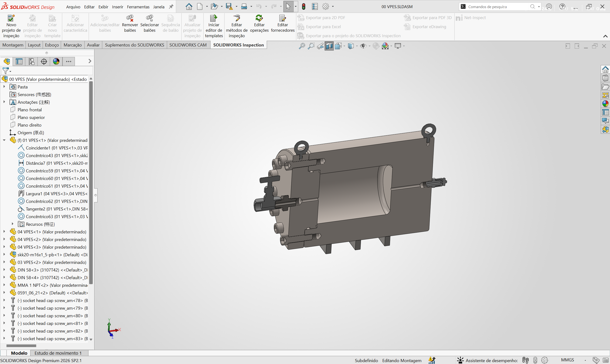Open the Help question mark icon
Image resolution: width=610 pixels, height=364 pixels.
tap(562, 7)
